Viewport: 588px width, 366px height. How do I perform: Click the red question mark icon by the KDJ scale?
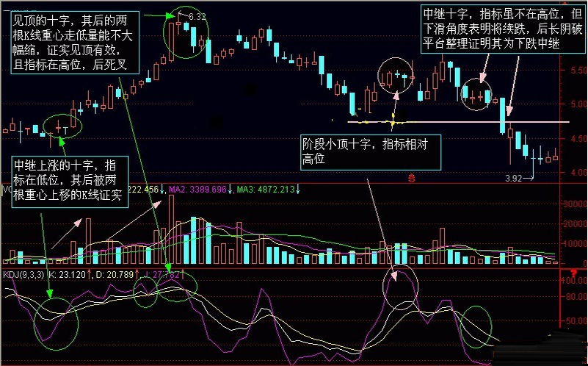573,273
